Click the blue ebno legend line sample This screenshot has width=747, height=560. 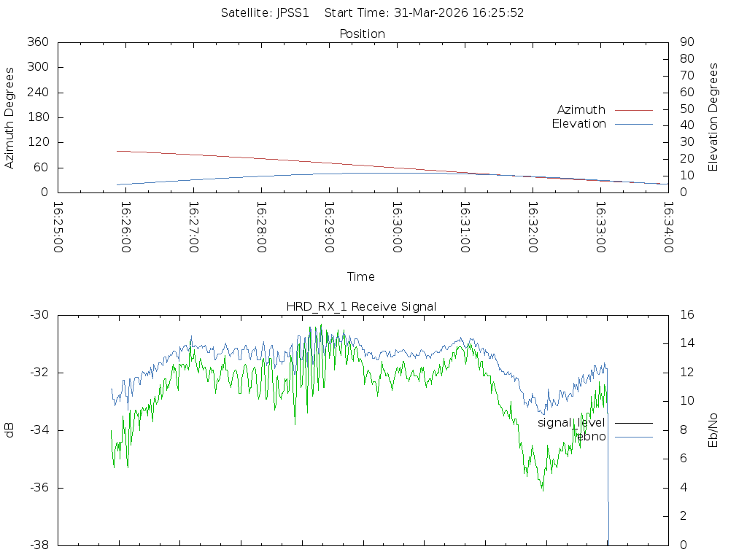click(633, 437)
